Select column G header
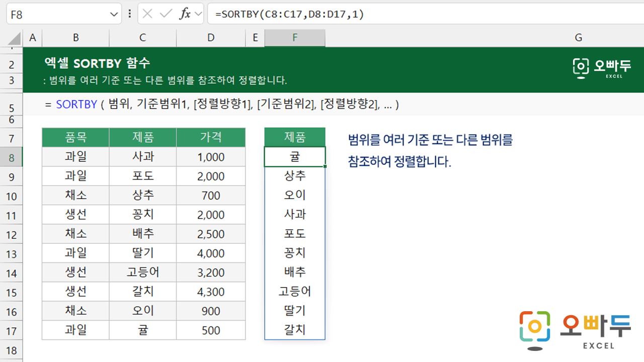Viewport: 644px width, 362px height. [579, 38]
